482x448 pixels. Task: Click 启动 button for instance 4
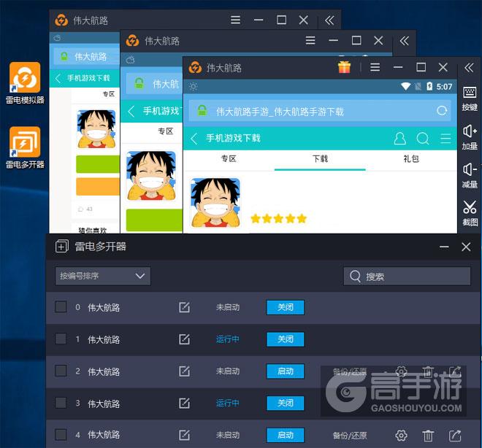click(x=286, y=435)
